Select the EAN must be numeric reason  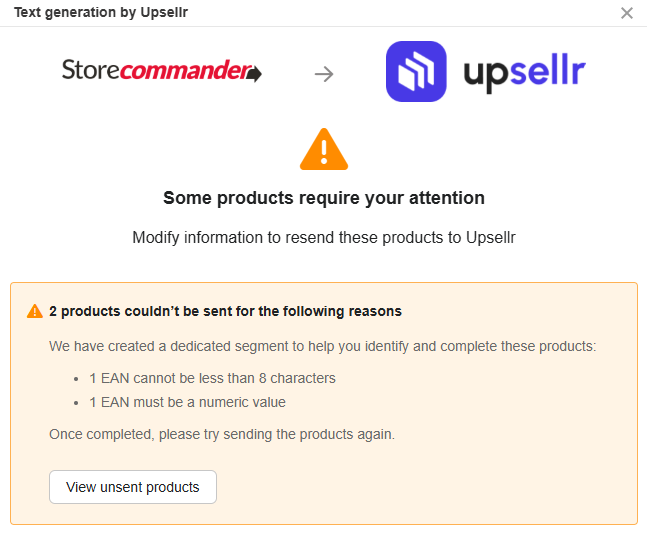tap(187, 402)
